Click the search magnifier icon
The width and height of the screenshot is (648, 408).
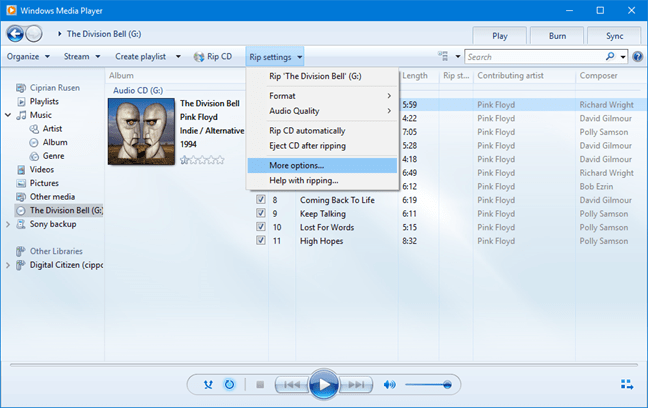coord(610,56)
